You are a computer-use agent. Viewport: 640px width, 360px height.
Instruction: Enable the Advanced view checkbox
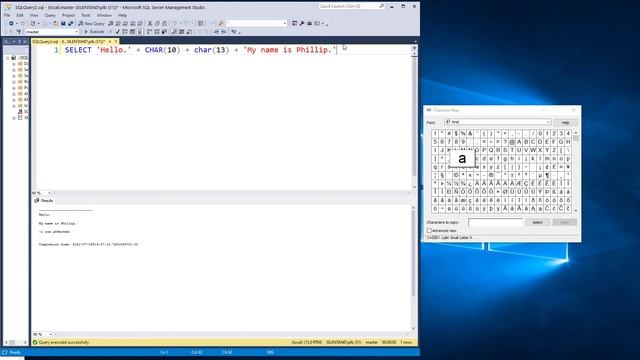429,231
